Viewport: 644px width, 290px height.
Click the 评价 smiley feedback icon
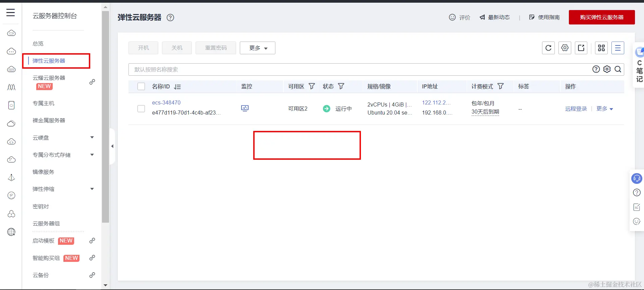[452, 17]
